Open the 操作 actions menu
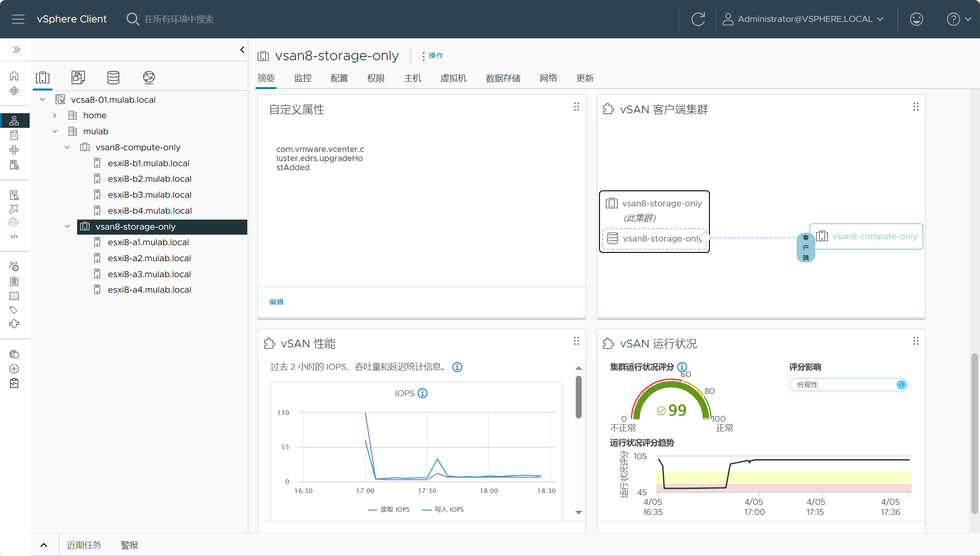Screen dimensions: 980x556 (x=433, y=56)
